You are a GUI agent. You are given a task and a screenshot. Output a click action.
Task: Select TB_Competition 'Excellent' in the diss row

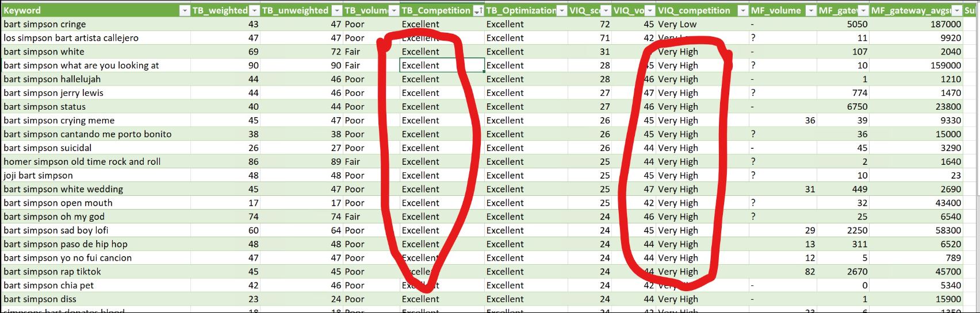(x=442, y=300)
